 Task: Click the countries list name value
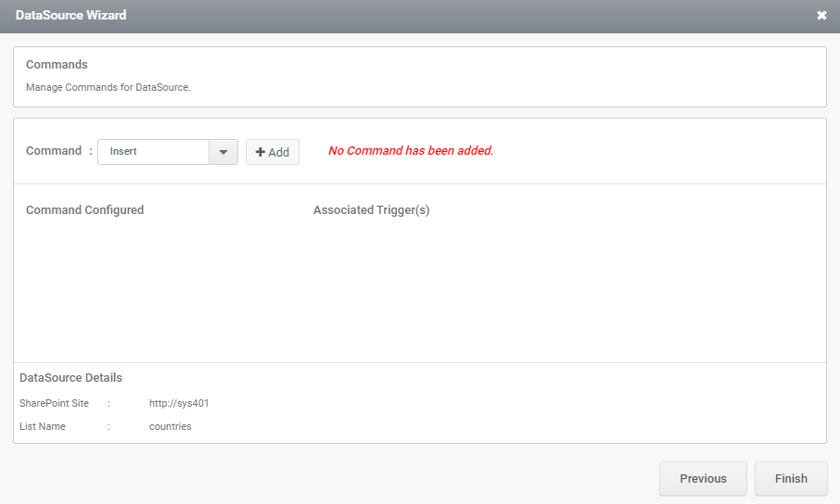point(170,426)
